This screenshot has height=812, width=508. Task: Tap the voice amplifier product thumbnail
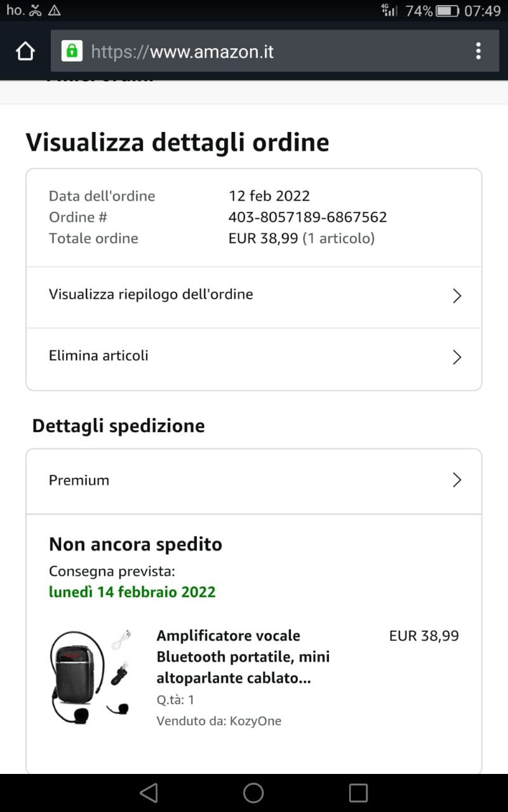pyautogui.click(x=90, y=676)
